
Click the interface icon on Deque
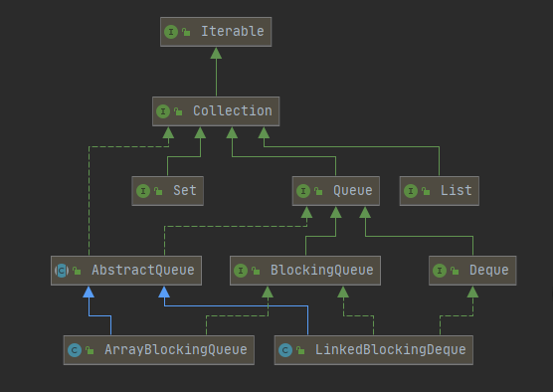point(440,271)
